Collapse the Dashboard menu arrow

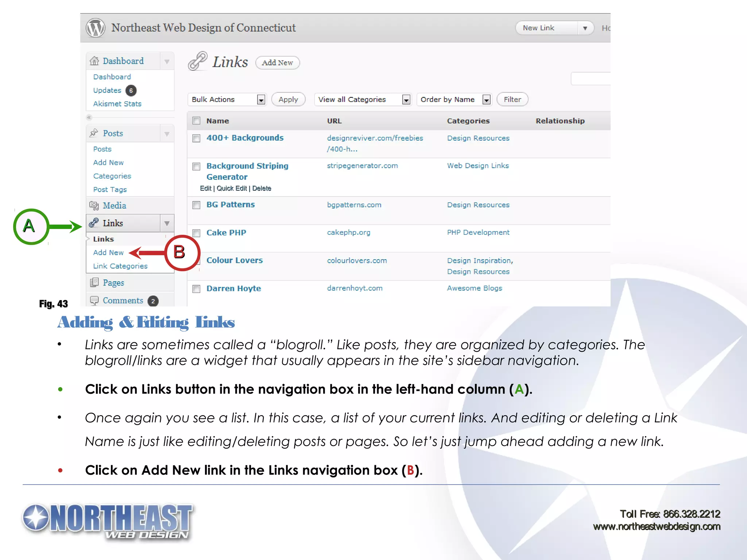click(x=167, y=61)
